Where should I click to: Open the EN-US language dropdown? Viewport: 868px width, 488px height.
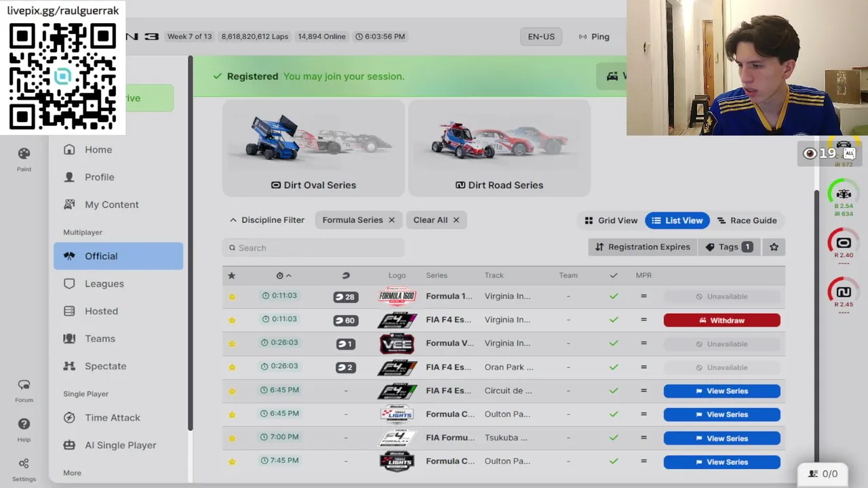tap(541, 37)
